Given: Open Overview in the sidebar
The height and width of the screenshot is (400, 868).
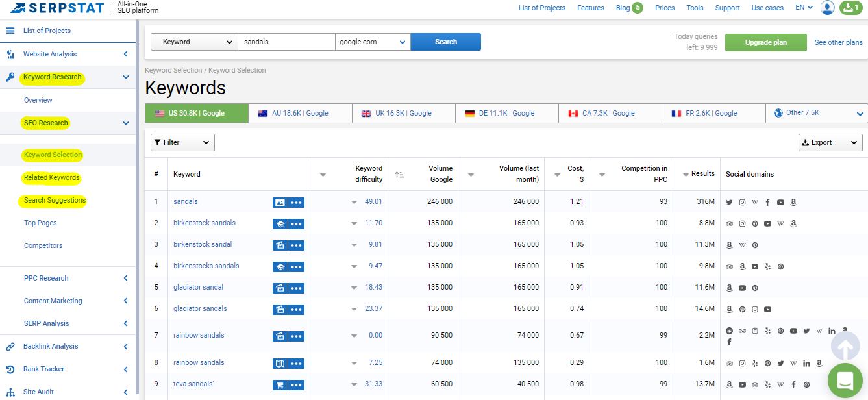Looking at the screenshot, I should (x=38, y=100).
